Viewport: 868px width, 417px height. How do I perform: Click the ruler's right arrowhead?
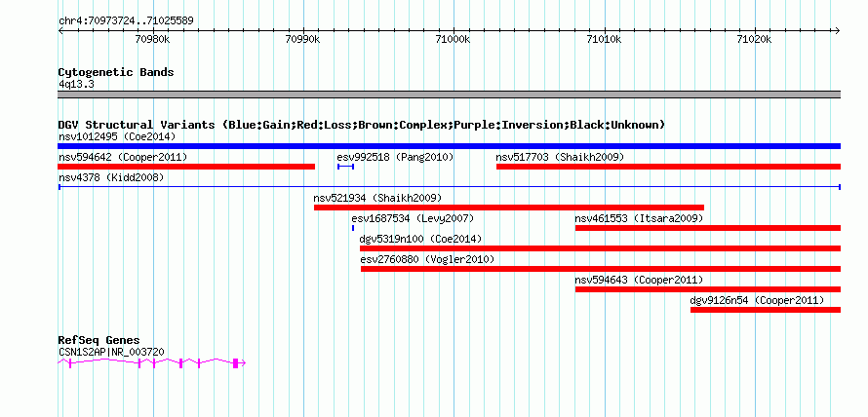click(x=837, y=31)
